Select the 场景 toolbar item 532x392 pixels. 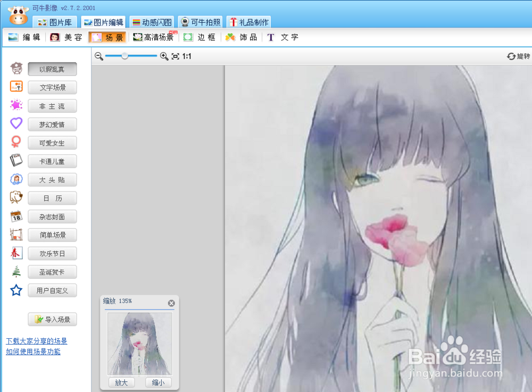tap(107, 37)
